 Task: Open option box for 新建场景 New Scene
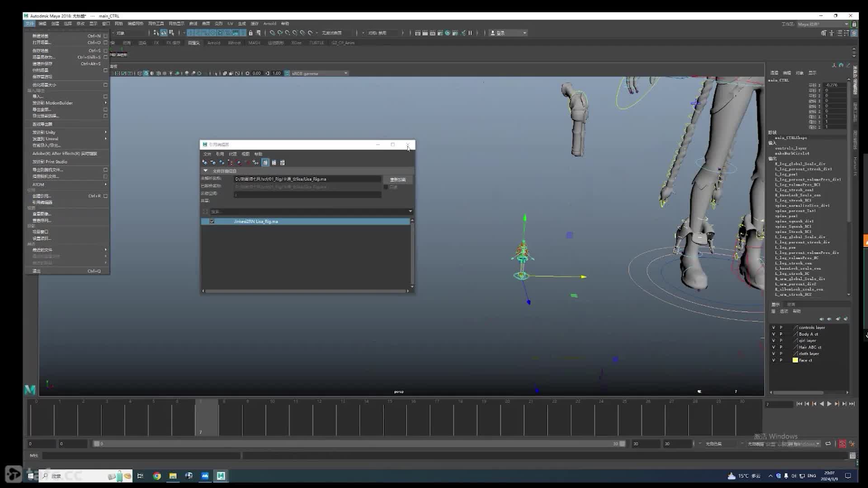point(105,36)
